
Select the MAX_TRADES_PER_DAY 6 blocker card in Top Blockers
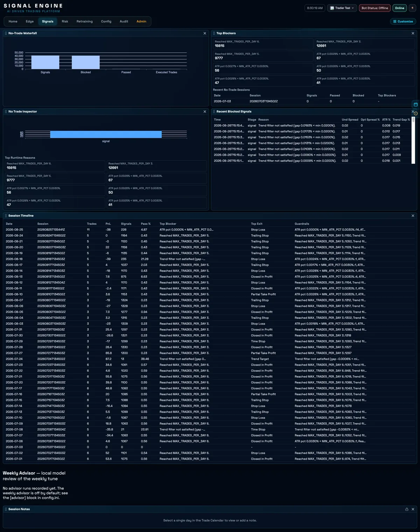pos(263,44)
